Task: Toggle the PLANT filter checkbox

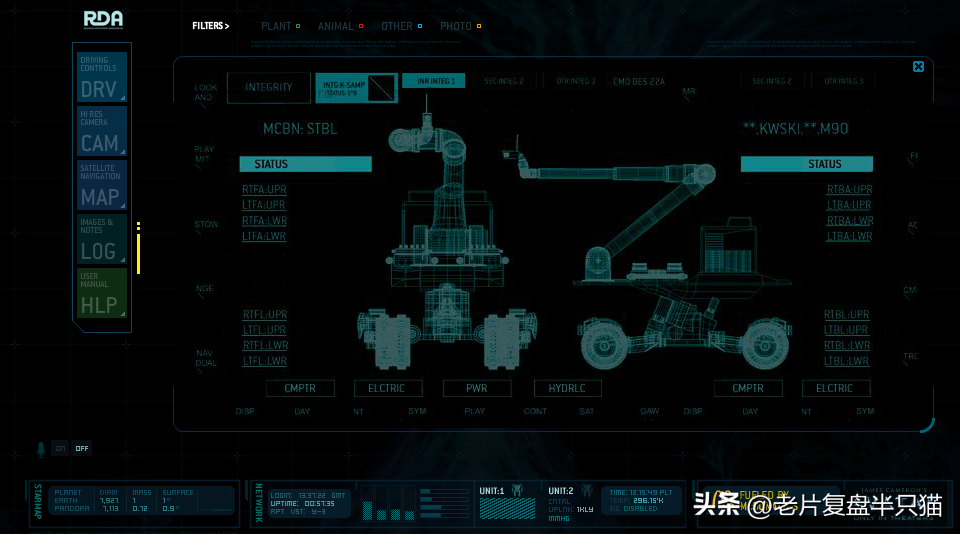Action: pyautogui.click(x=298, y=26)
